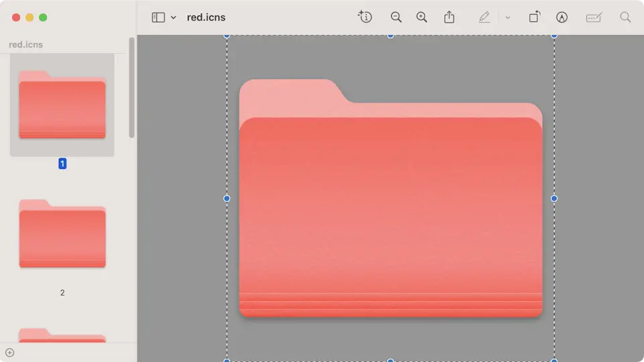Rotate the image using the toolbar
Image resolution: width=644 pixels, height=362 pixels.
click(x=534, y=17)
